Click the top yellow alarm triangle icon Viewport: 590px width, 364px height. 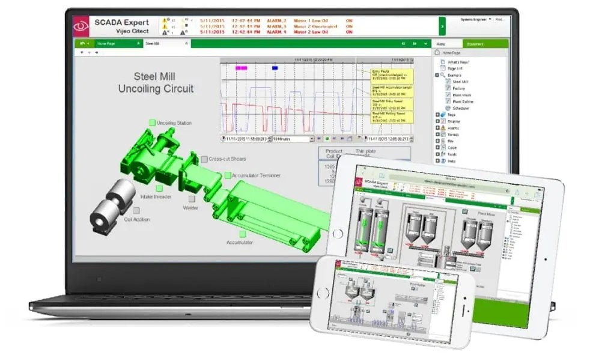(165, 20)
